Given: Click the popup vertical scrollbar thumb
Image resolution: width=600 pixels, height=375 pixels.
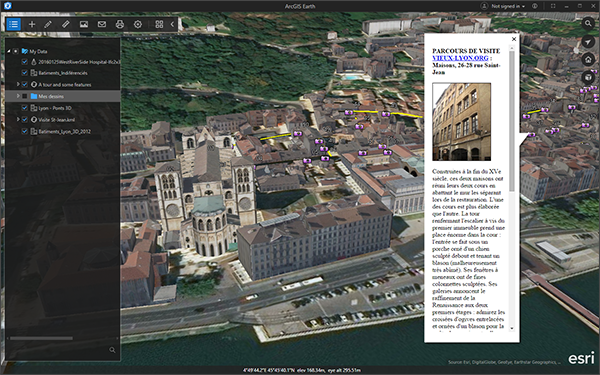Looking at the screenshot, I should coord(512,121).
